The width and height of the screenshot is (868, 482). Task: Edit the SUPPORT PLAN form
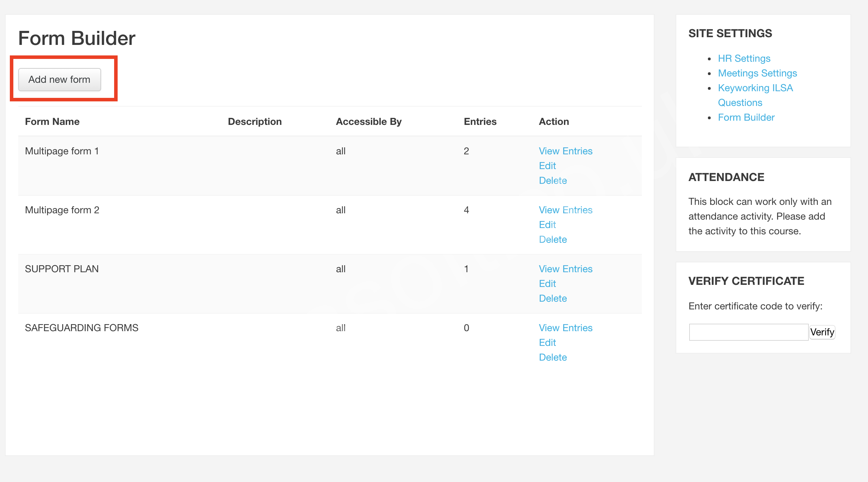[547, 284]
